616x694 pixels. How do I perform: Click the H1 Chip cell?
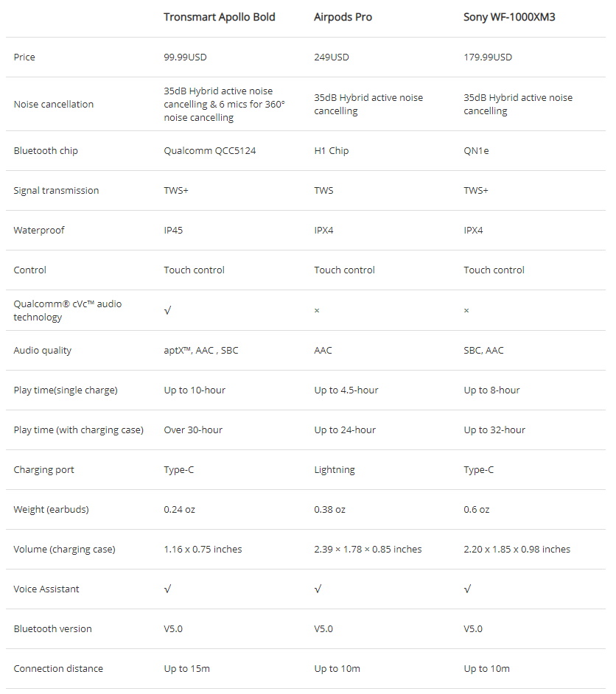point(332,151)
